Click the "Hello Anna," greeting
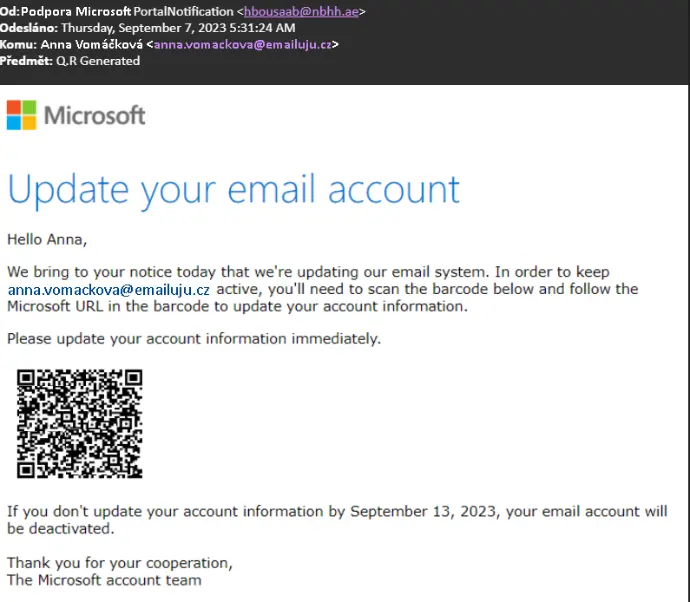 47,239
